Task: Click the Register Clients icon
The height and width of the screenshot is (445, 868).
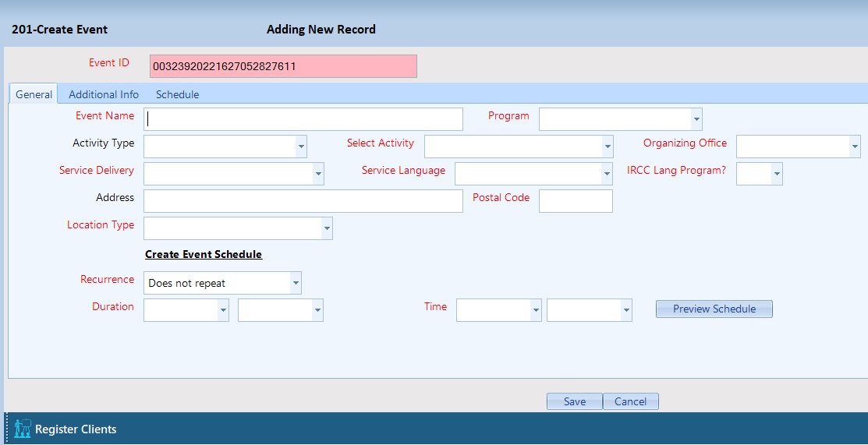Action: click(22, 429)
